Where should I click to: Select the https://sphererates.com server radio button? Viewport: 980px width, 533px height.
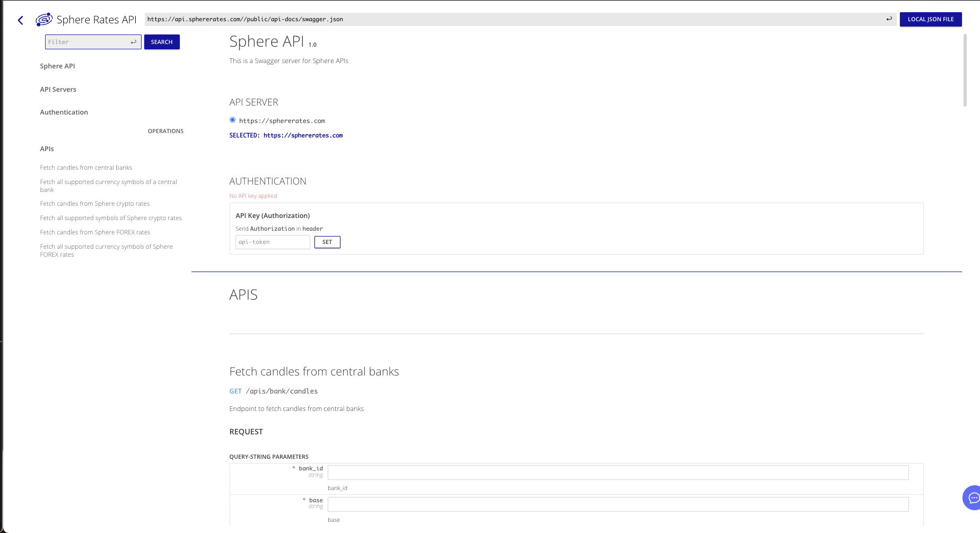(232, 120)
